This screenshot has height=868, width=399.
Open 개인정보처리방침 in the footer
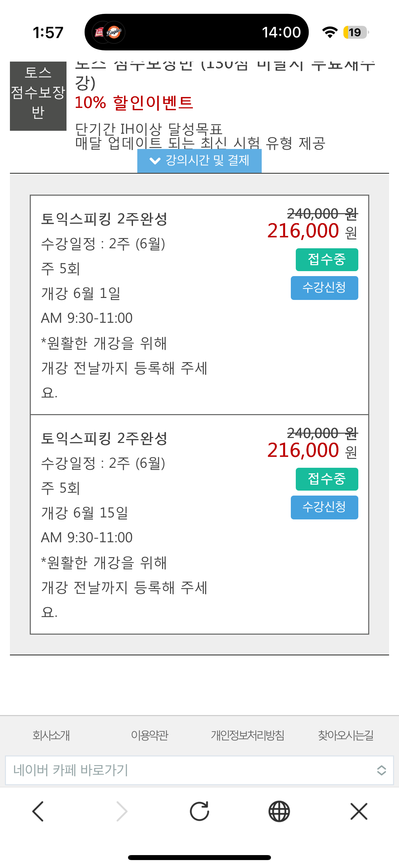248,735
